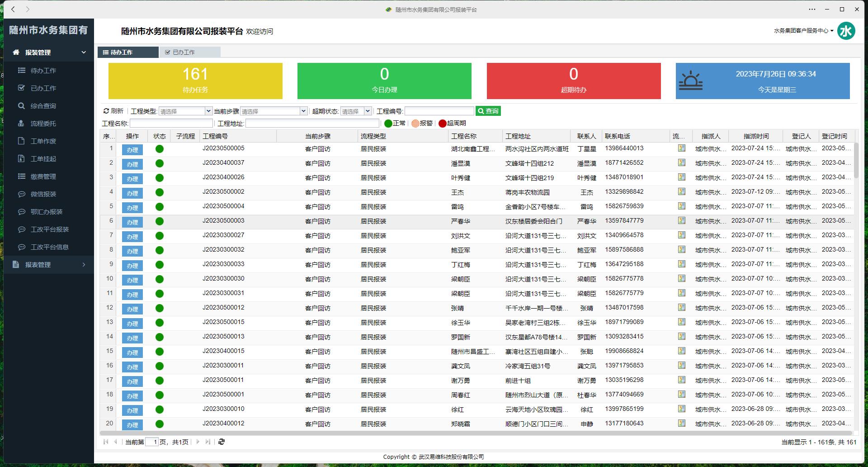Click the 工单作废 document icon in sidebar

pyautogui.click(x=21, y=141)
